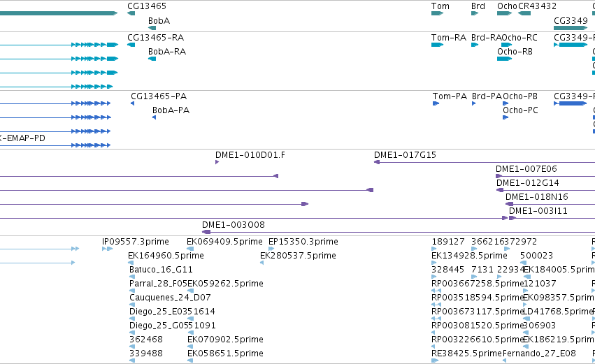Click the Ocho-PC protein label
This screenshot has width=595, height=364.
520,110
